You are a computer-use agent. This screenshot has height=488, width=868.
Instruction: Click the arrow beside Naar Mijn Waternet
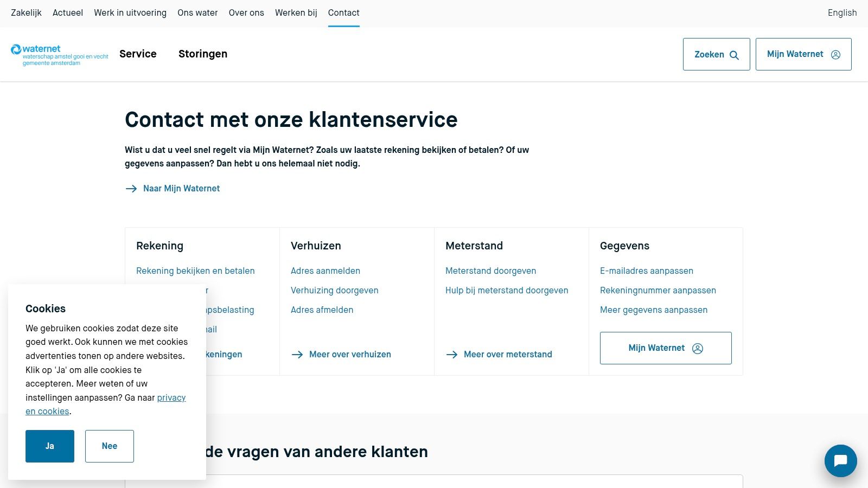131,188
